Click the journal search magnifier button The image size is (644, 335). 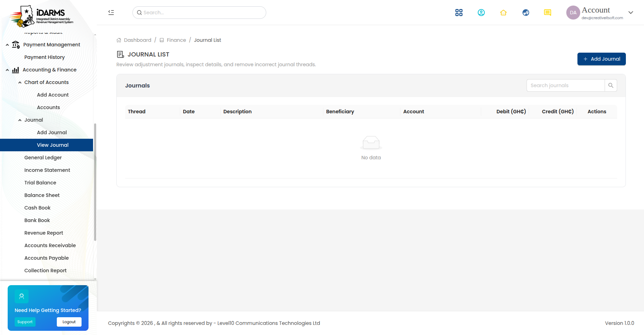pyautogui.click(x=611, y=85)
